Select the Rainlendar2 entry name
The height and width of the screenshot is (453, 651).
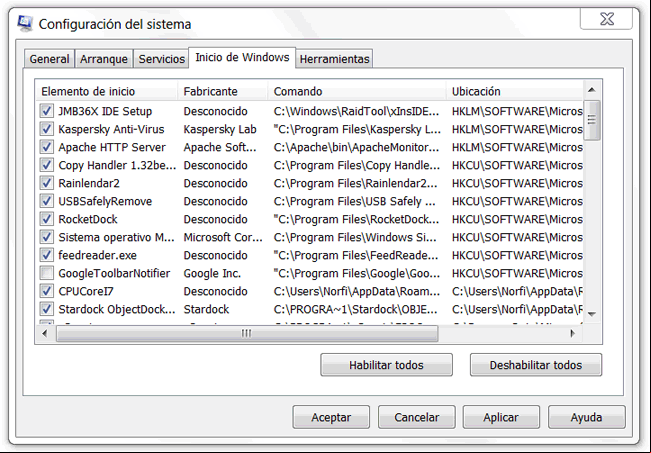click(x=89, y=183)
